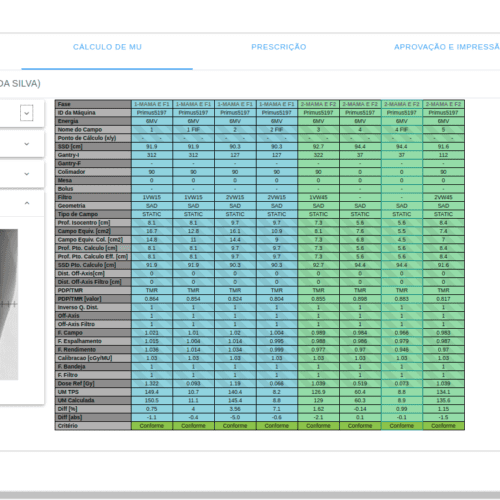Open the boxed chevron dropdown in the sidebar
500x500 pixels.
[x=27, y=113]
